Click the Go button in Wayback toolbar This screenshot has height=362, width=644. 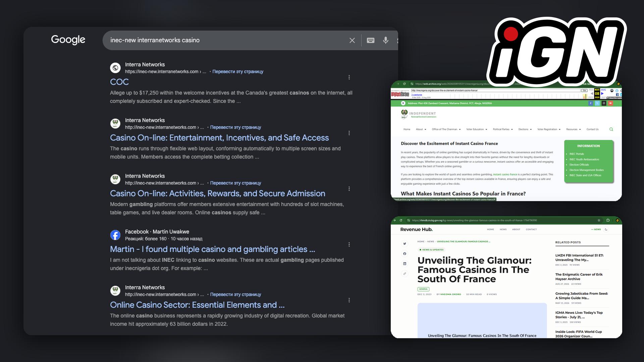tap(584, 90)
